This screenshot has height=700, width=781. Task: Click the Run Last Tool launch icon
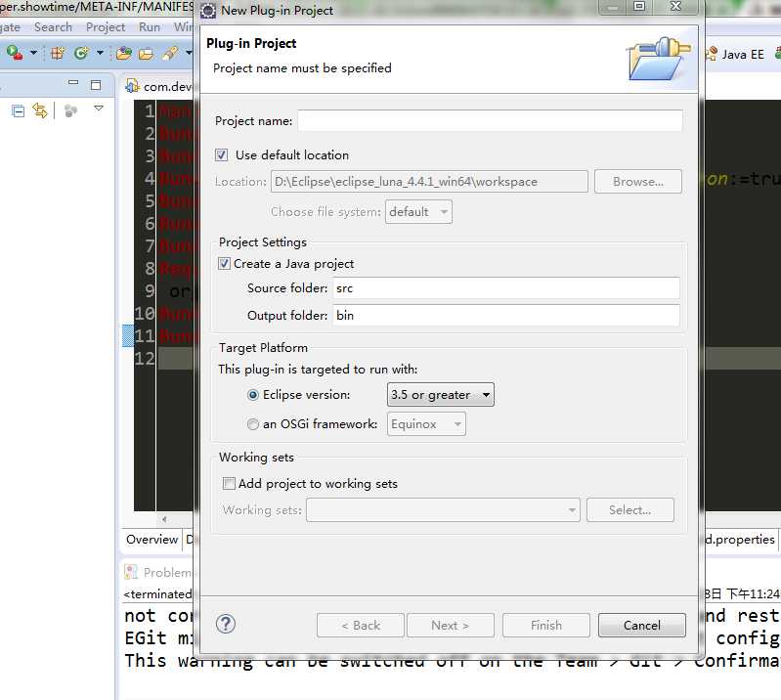pos(15,53)
